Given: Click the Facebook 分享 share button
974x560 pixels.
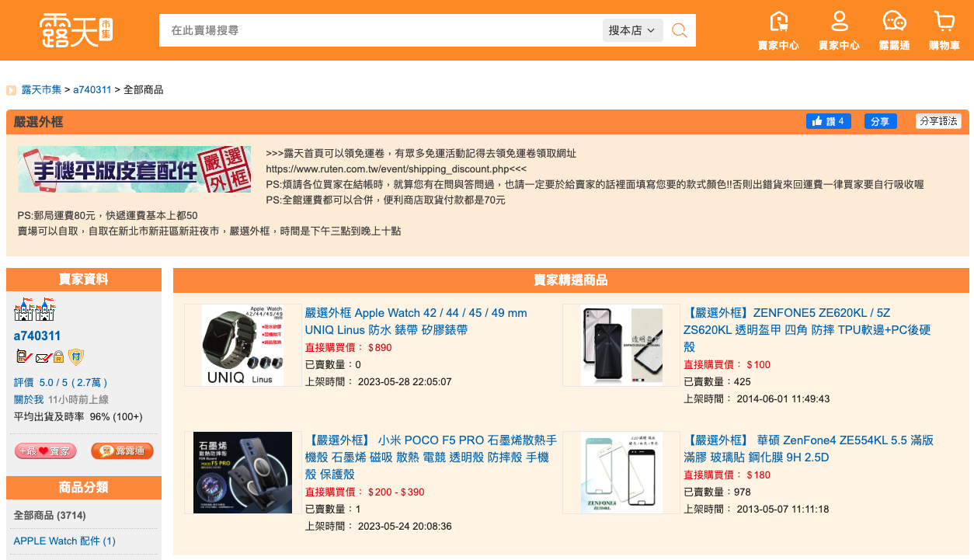Looking at the screenshot, I should point(880,121).
